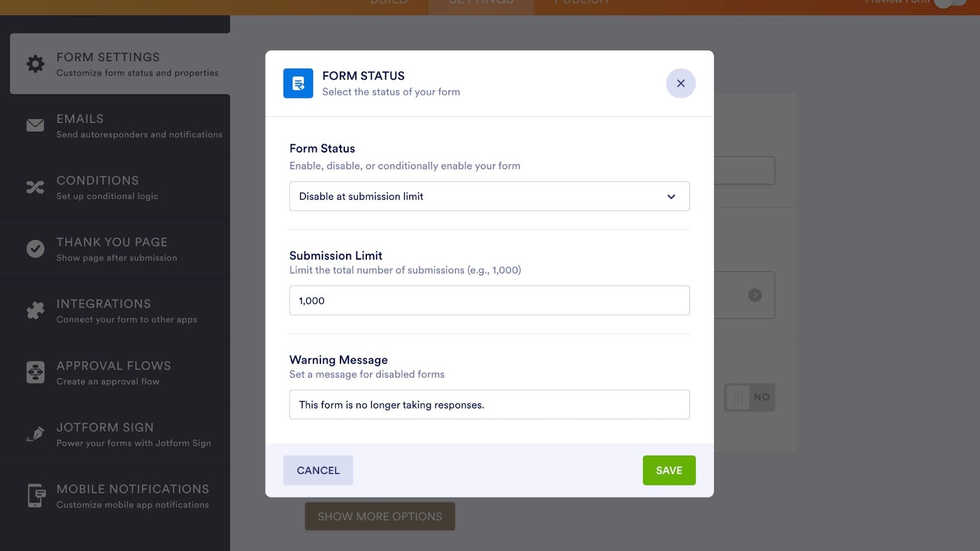The width and height of the screenshot is (980, 551).
Task: Click the Cancel button
Action: (x=318, y=470)
